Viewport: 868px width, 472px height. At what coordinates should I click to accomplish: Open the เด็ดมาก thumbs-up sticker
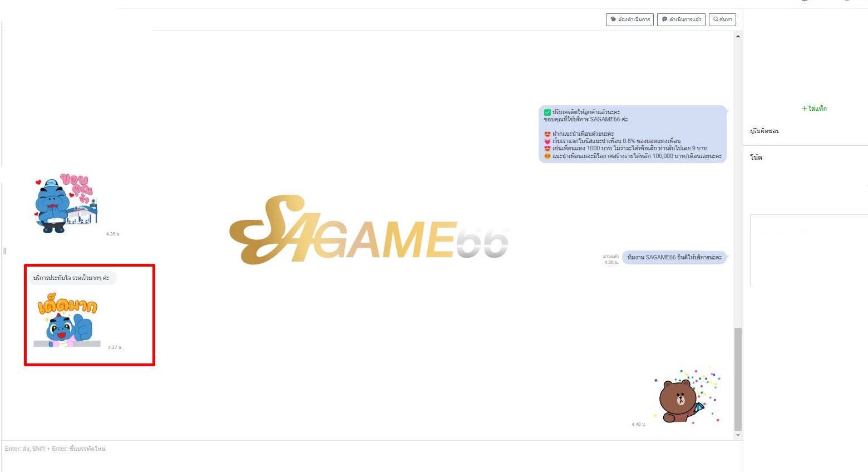pyautogui.click(x=68, y=323)
